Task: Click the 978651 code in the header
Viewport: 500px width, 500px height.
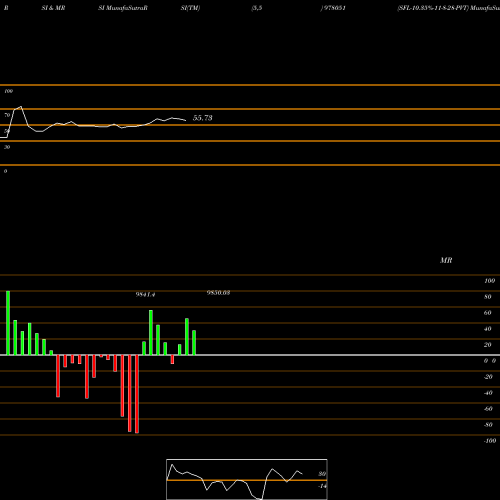Action: [334, 8]
